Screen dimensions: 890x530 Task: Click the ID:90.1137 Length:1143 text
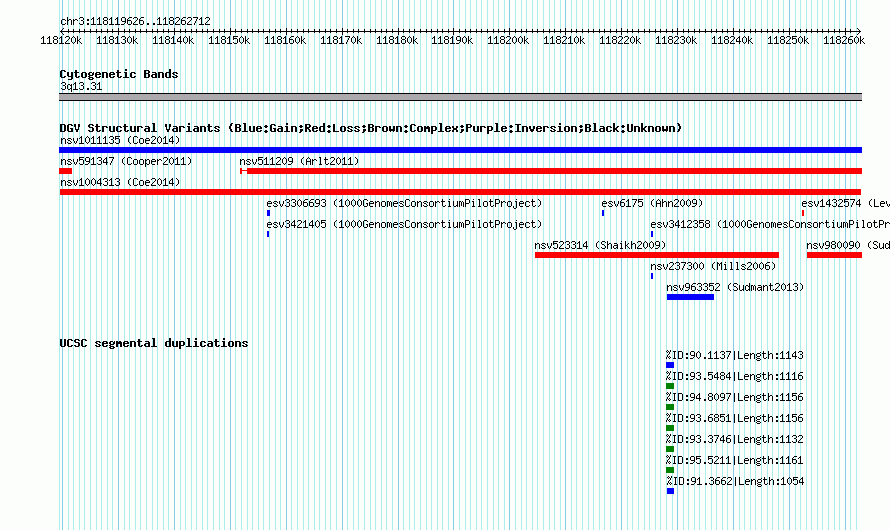(735, 355)
